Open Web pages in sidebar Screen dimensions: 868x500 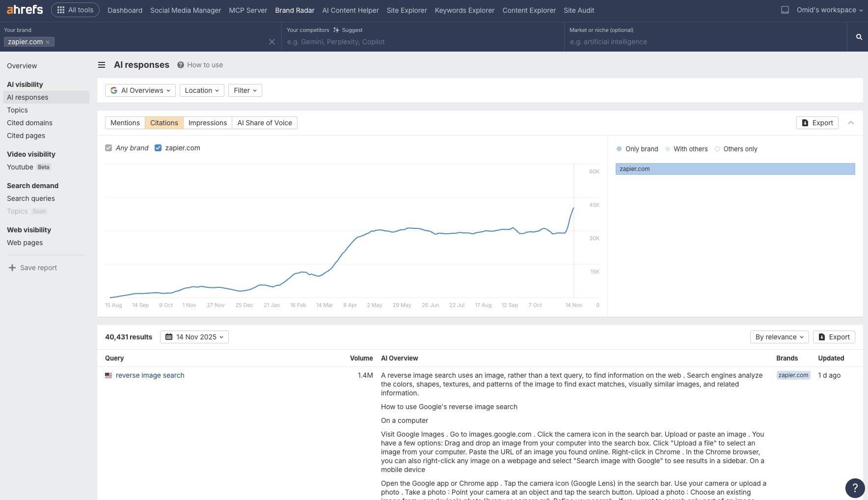point(25,243)
